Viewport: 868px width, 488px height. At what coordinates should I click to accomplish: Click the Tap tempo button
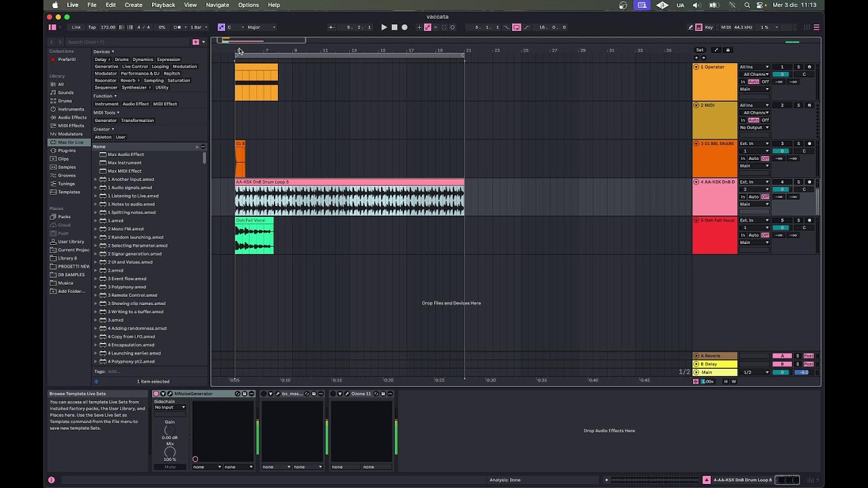(92, 27)
